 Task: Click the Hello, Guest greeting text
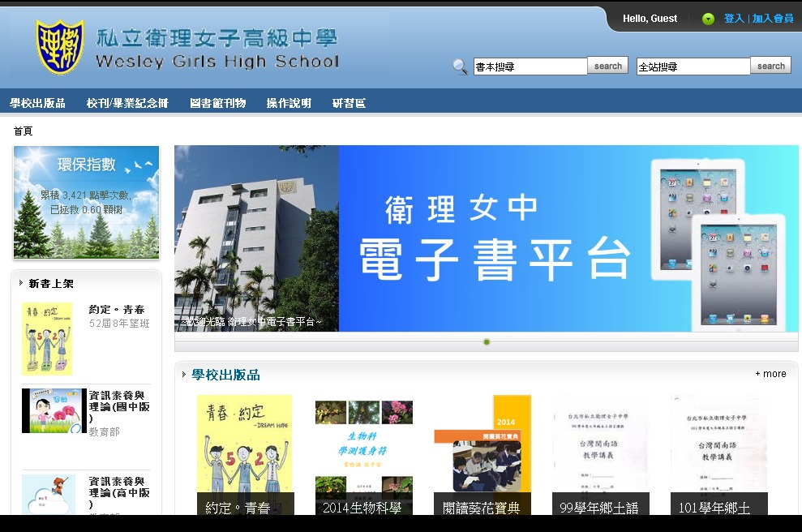coord(650,19)
